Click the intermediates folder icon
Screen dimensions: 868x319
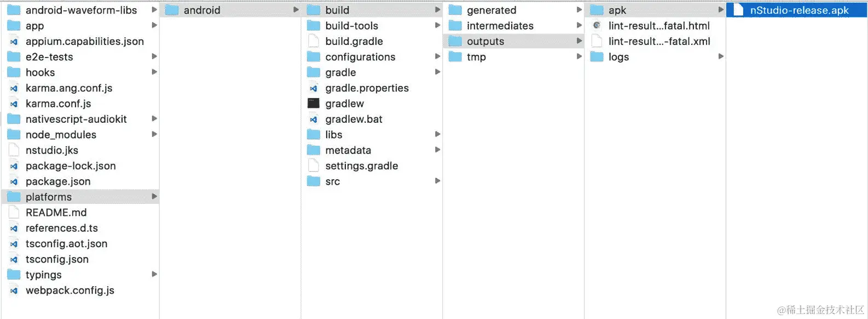tap(455, 26)
